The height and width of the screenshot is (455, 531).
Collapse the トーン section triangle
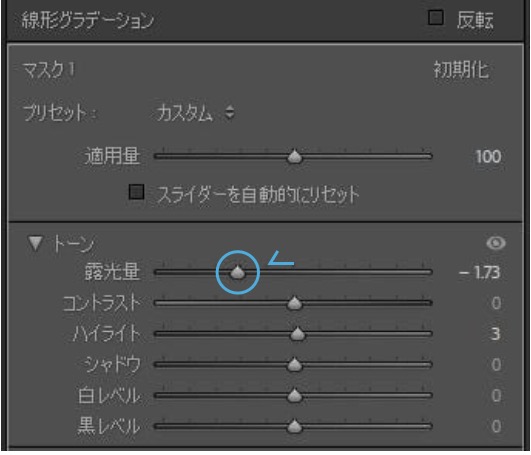click(35, 243)
